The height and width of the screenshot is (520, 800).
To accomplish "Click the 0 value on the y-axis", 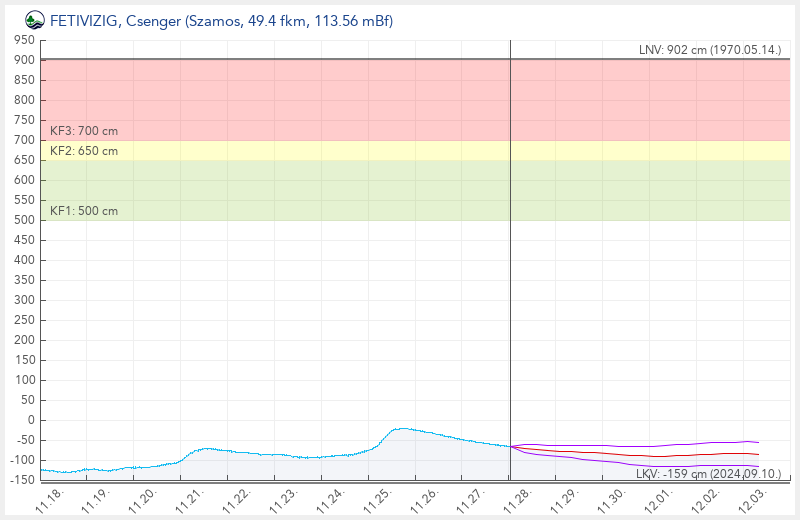I will coord(31,420).
